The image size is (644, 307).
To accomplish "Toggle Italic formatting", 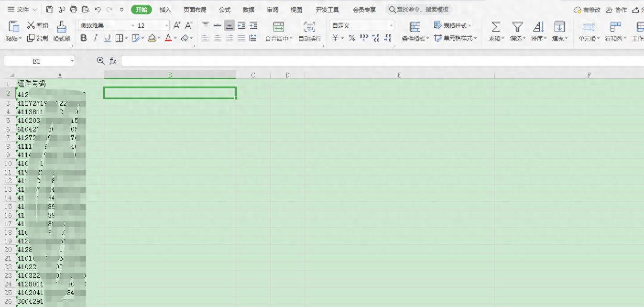I will click(x=96, y=38).
